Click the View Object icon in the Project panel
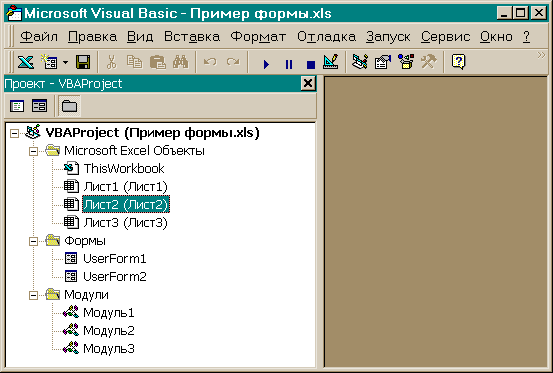 [x=39, y=106]
